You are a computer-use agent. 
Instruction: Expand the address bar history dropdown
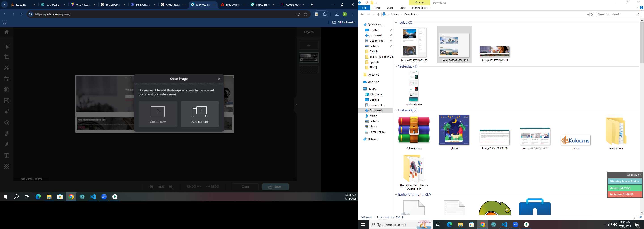pyautogui.click(x=587, y=15)
